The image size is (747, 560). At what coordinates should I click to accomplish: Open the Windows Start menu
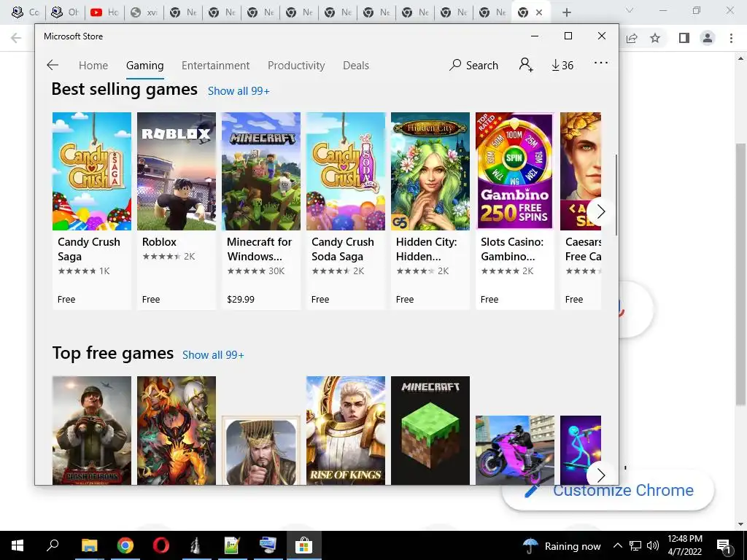18,545
